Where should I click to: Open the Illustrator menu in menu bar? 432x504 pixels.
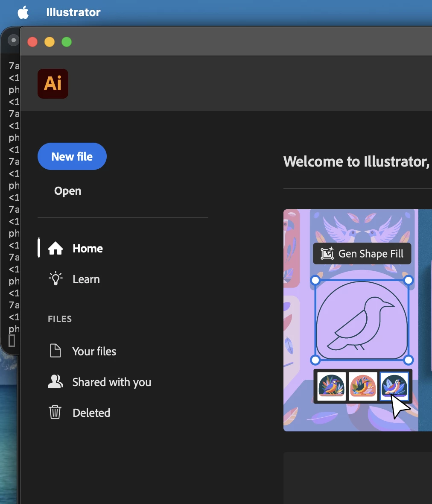tap(73, 12)
